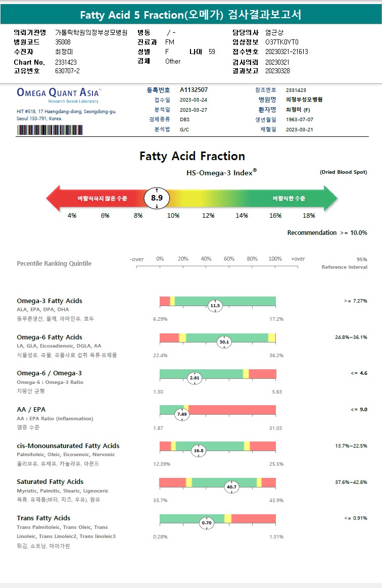This screenshot has width=382, height=588.
Task: Click the Saturated Fatty Acids heading
Action: pyautogui.click(x=50, y=482)
